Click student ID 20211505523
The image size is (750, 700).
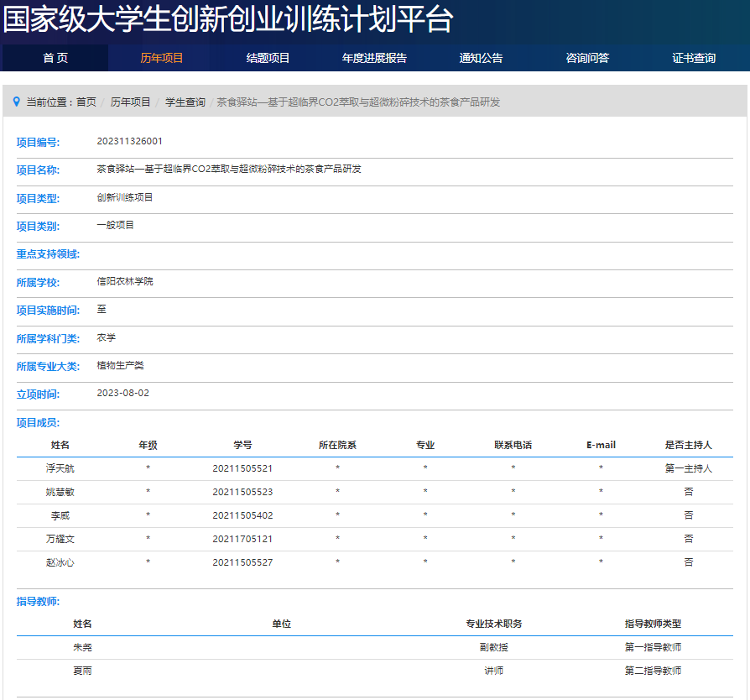242,492
